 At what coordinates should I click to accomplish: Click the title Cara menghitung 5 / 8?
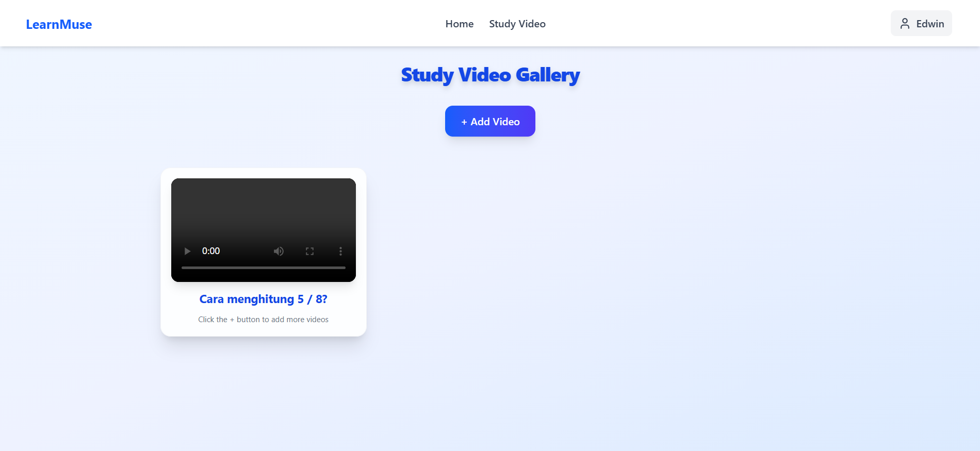pos(264,299)
